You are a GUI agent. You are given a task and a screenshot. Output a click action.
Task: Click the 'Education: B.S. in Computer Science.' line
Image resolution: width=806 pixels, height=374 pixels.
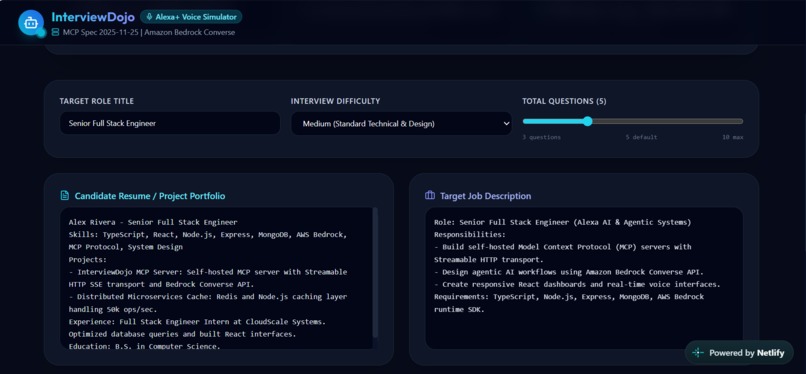[x=144, y=346]
